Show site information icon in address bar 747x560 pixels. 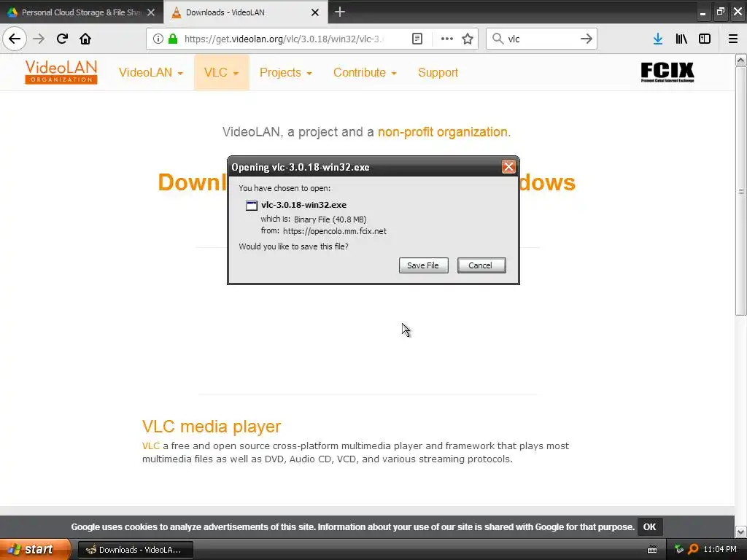tap(158, 39)
